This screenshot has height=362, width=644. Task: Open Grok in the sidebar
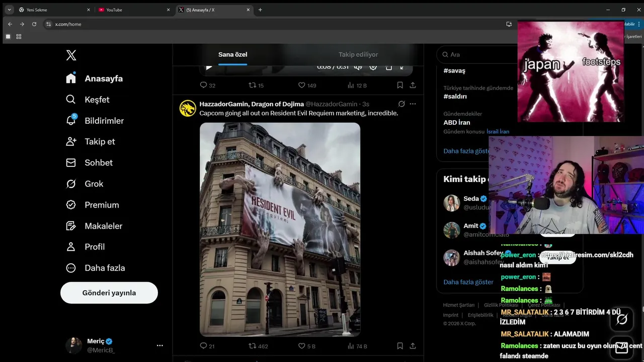click(x=85, y=184)
